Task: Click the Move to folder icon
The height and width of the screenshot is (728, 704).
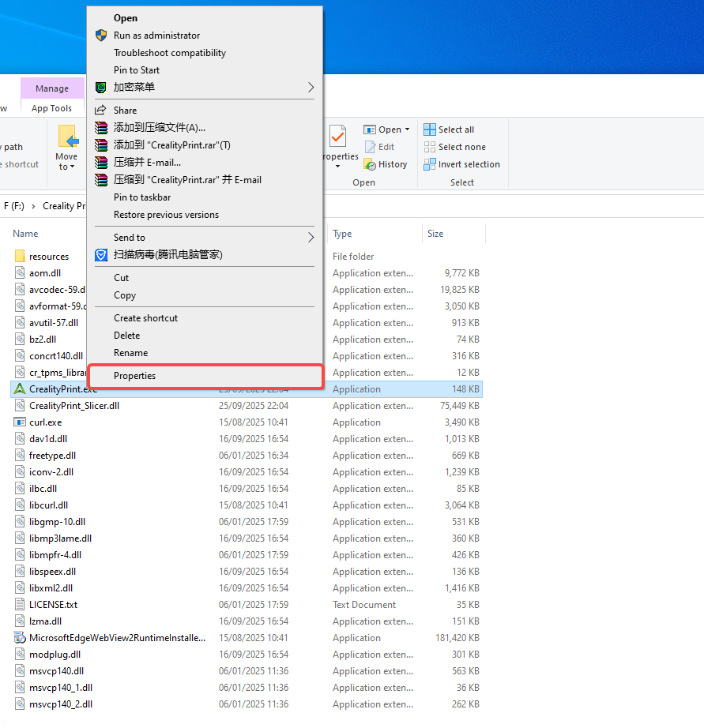Action: tap(68, 137)
